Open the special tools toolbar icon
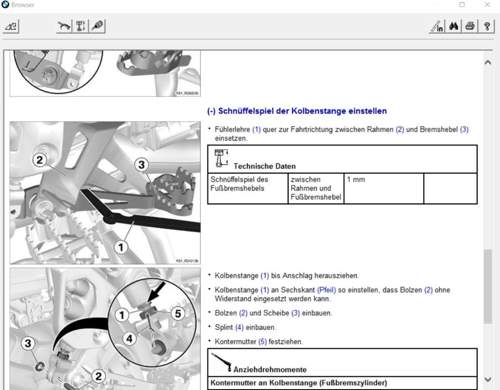Viewport: 500px width, 390px height. click(x=97, y=26)
